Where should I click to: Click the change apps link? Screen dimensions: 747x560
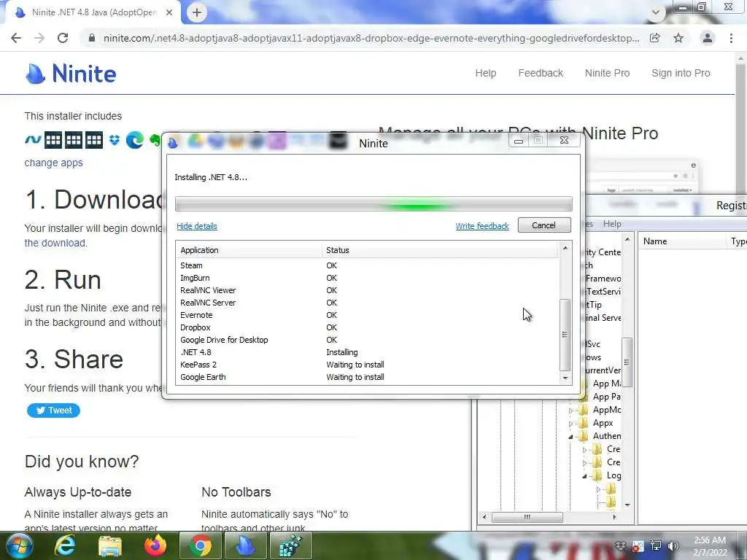[x=53, y=163]
